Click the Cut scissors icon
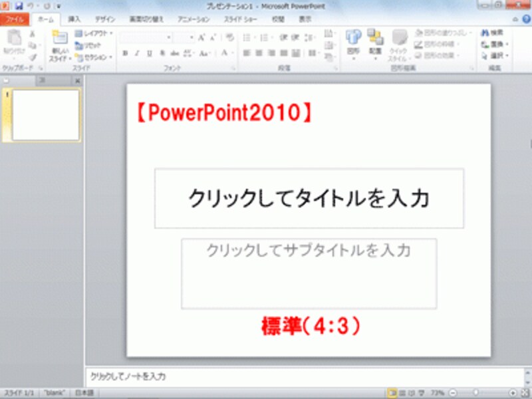The width and height of the screenshot is (532, 399). pyautogui.click(x=33, y=34)
